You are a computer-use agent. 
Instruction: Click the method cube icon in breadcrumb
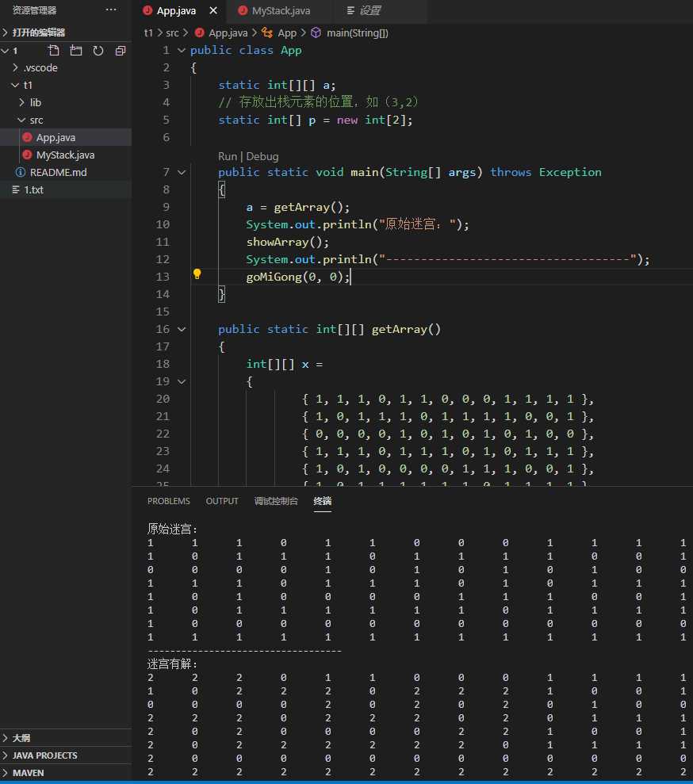click(x=316, y=33)
